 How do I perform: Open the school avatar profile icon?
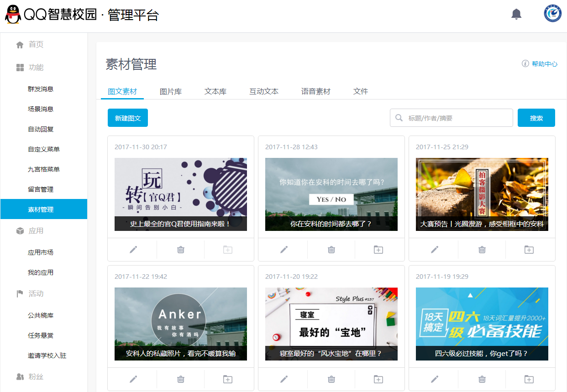tap(552, 14)
